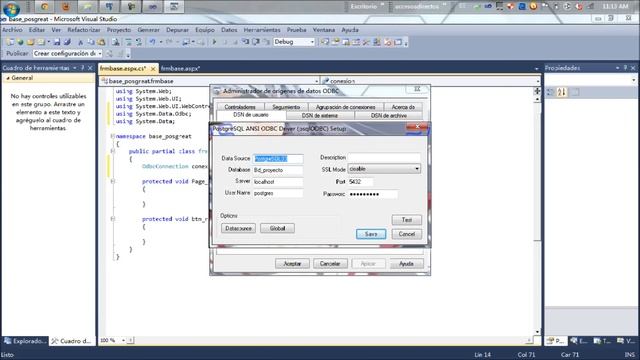
Task: Click the Database field with Bd_proyecto
Action: [x=278, y=170]
